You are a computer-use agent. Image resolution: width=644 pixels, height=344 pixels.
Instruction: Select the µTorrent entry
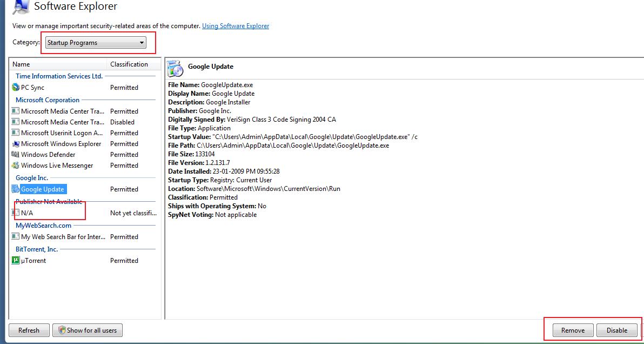tap(33, 261)
